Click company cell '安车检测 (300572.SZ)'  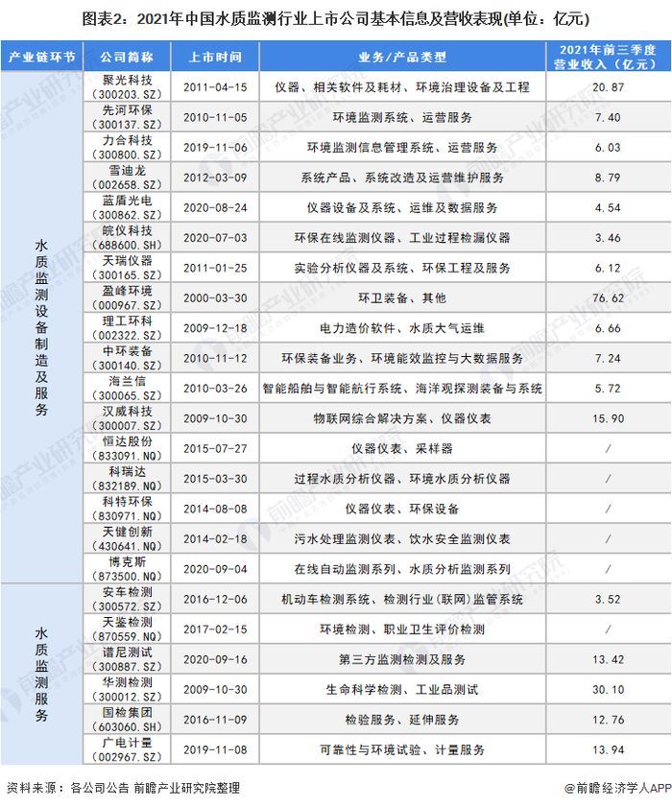click(x=127, y=599)
